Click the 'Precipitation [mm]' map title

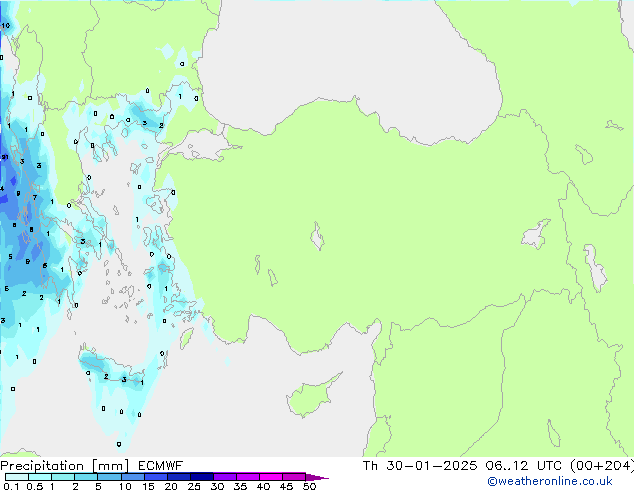click(65, 466)
